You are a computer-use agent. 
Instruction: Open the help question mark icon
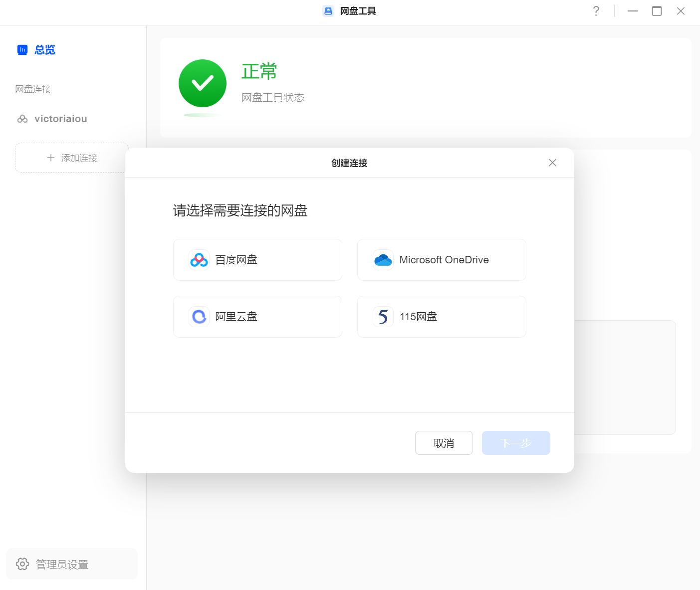tap(596, 11)
